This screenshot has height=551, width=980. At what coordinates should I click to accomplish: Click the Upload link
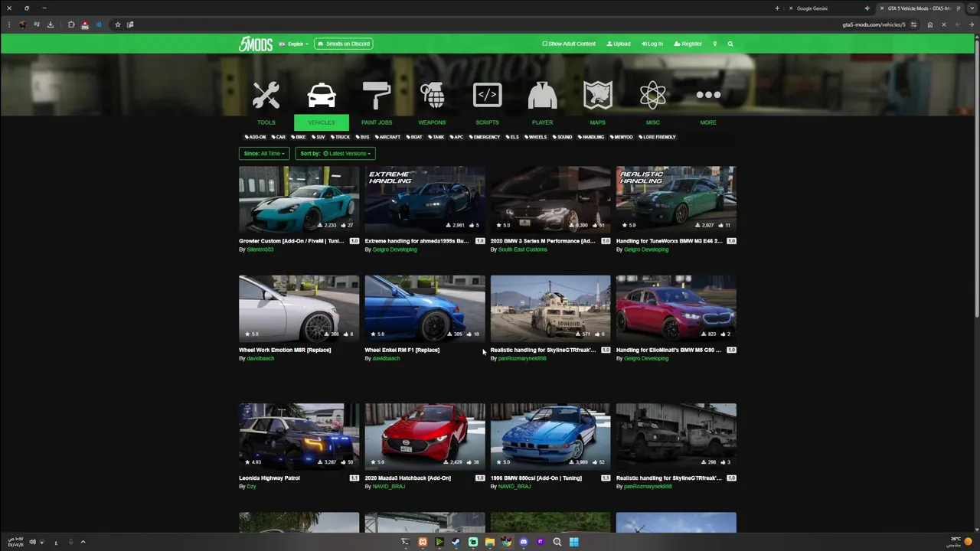pos(619,44)
